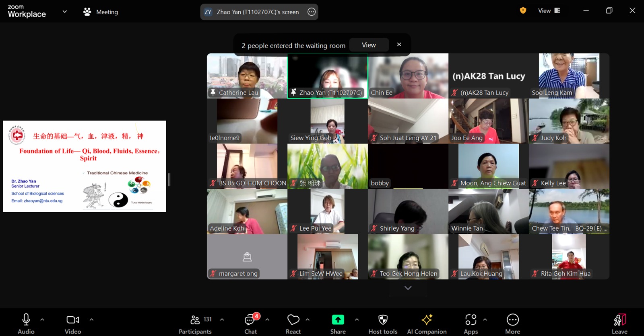Toggle microphone with Audio button

point(26,324)
